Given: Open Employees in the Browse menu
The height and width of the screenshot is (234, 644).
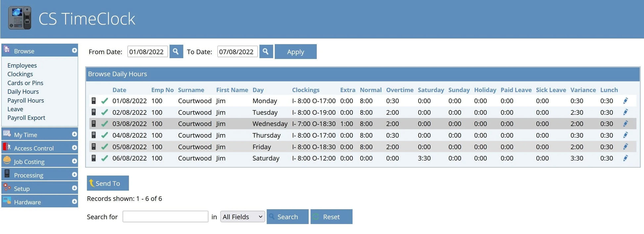Looking at the screenshot, I should pos(22,66).
